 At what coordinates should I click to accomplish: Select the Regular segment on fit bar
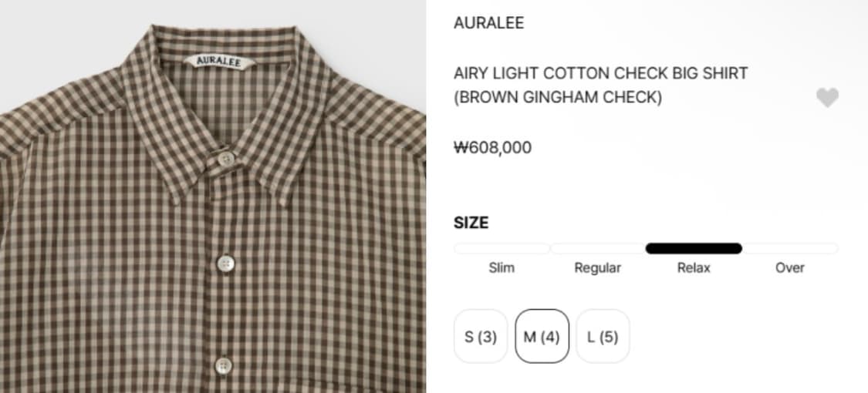pos(598,248)
